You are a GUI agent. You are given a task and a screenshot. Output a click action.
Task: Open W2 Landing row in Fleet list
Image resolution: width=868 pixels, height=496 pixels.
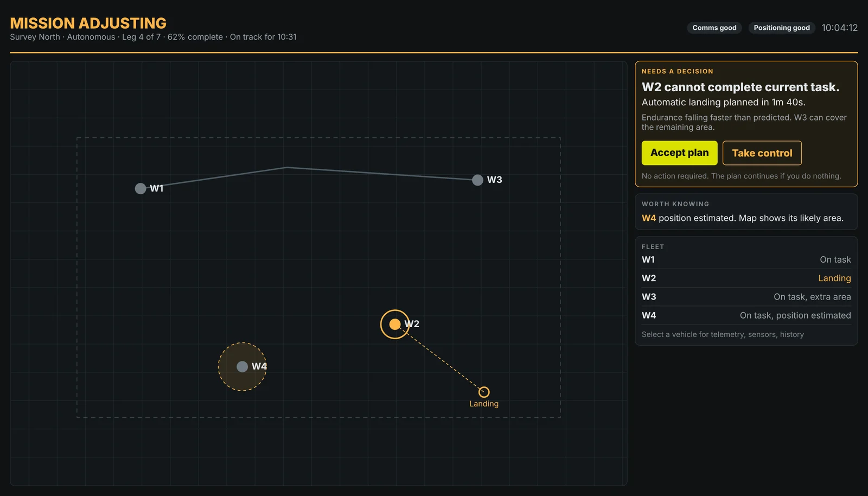[x=746, y=278]
